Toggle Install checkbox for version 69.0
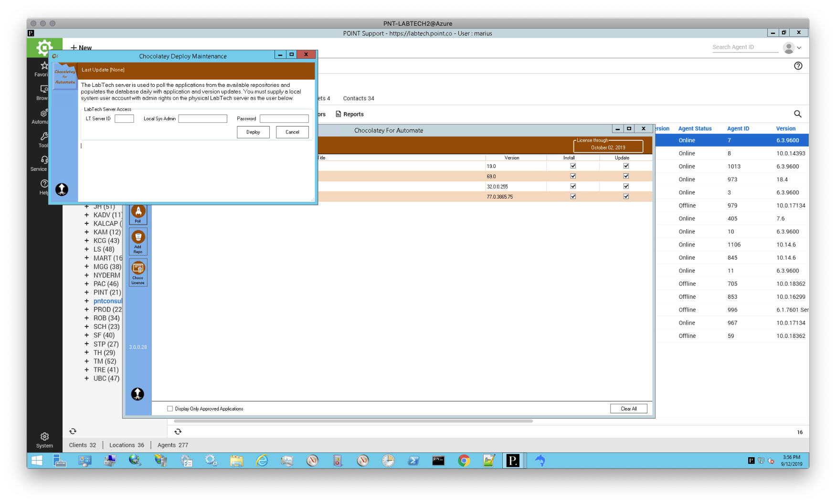Screen dimensions: 836x504 point(573,176)
